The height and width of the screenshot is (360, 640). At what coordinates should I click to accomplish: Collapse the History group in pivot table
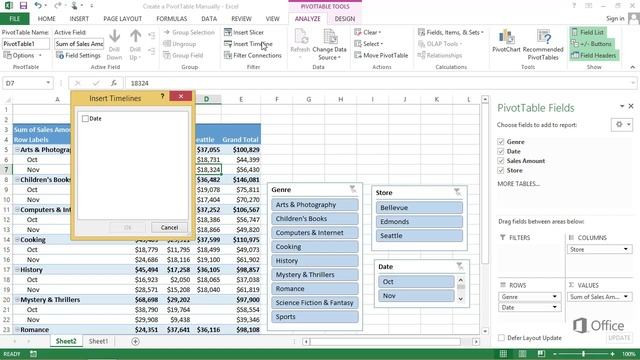17,270
